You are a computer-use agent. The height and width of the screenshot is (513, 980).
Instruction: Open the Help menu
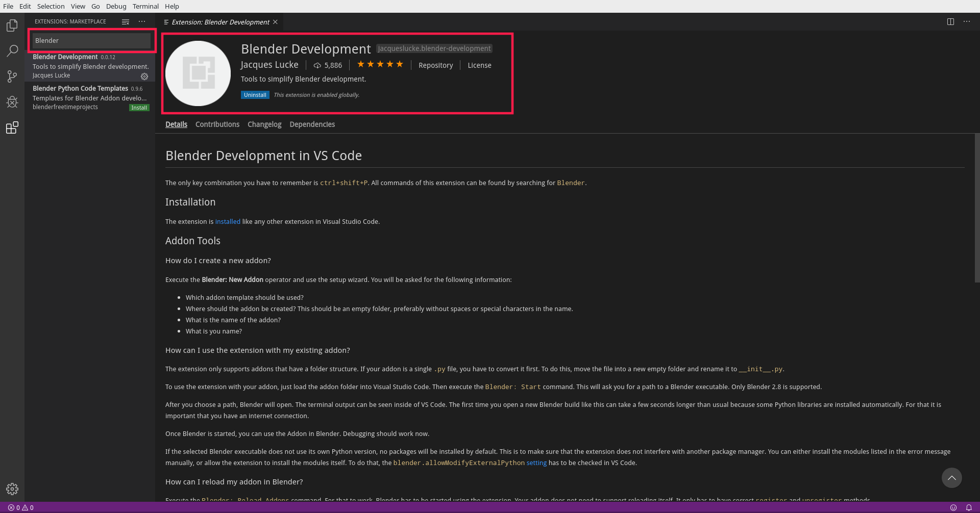click(x=172, y=6)
